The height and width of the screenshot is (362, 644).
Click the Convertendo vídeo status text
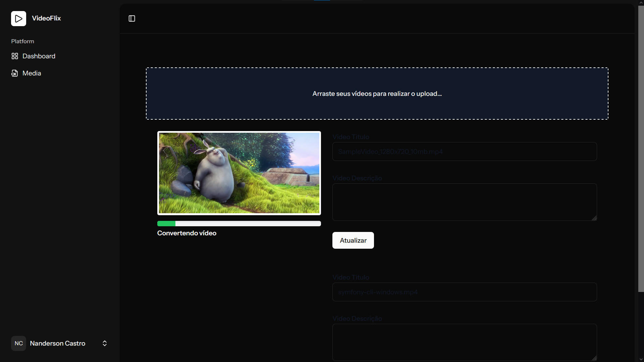coord(187,233)
